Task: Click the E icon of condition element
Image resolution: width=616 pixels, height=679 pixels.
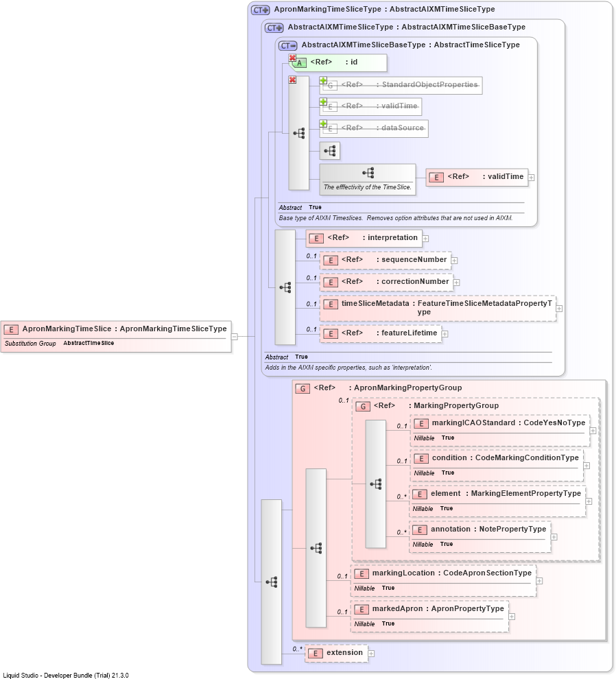Action: [421, 459]
